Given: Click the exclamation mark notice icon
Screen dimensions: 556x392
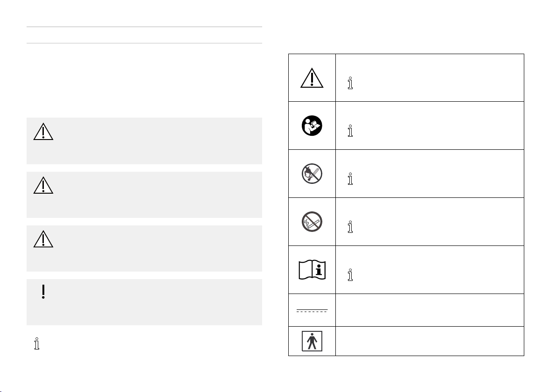Looking at the screenshot, I should [x=43, y=292].
